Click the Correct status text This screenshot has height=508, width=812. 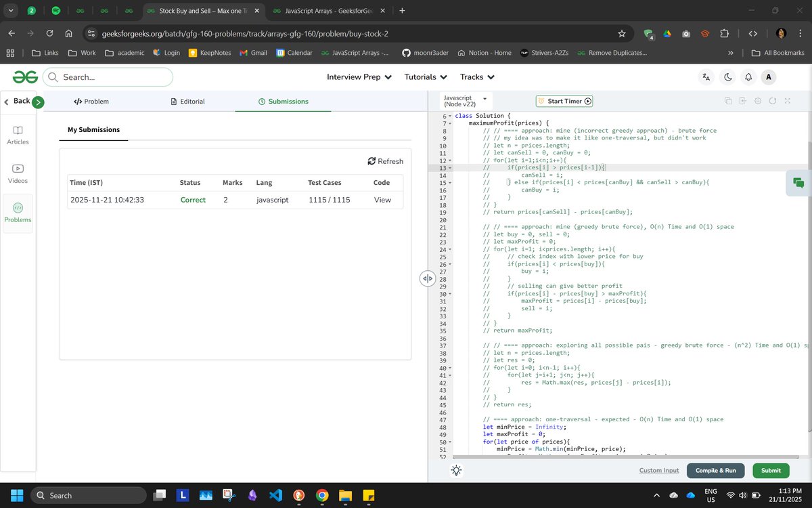[x=193, y=200]
